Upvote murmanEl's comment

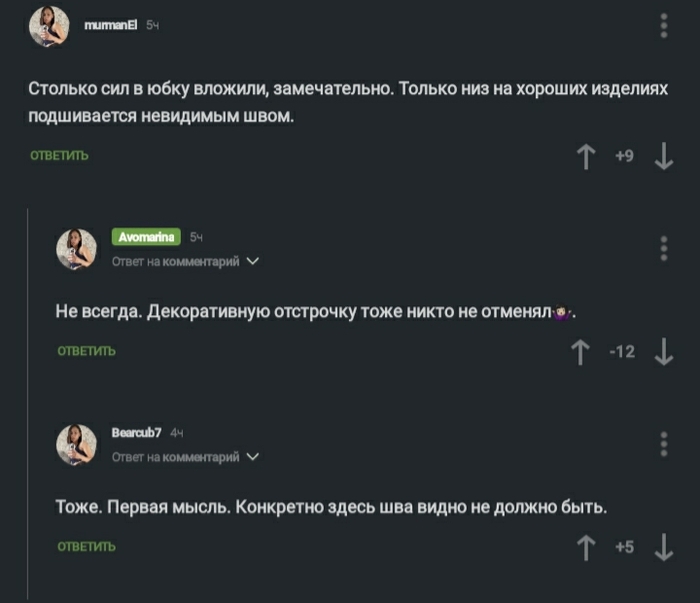click(587, 156)
